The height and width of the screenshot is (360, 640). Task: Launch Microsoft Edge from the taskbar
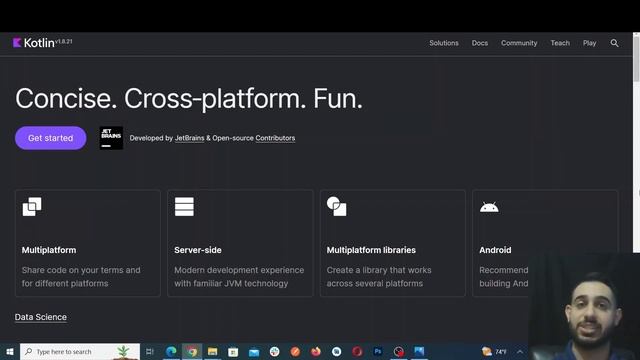[171, 351]
